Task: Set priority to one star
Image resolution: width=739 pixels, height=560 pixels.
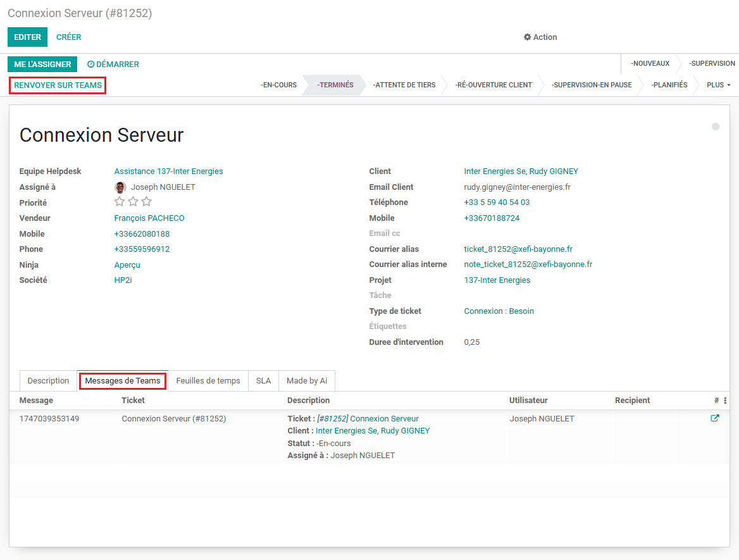Action: [120, 202]
